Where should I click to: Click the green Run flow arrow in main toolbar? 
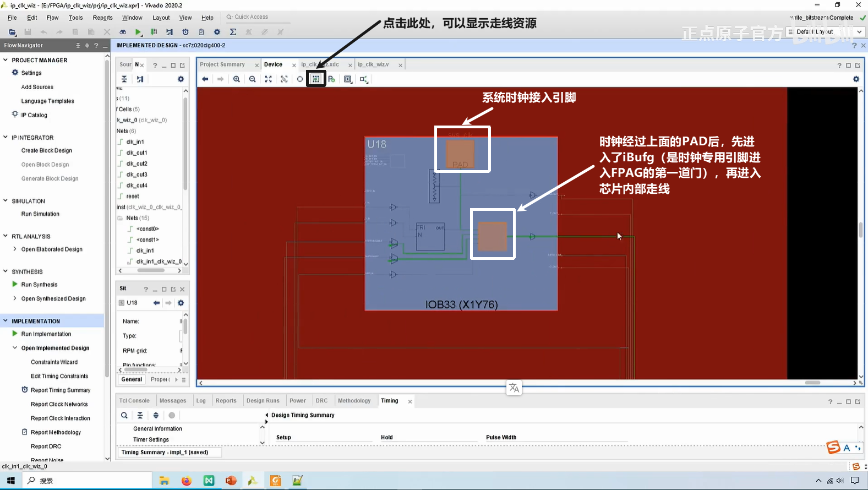coord(138,32)
